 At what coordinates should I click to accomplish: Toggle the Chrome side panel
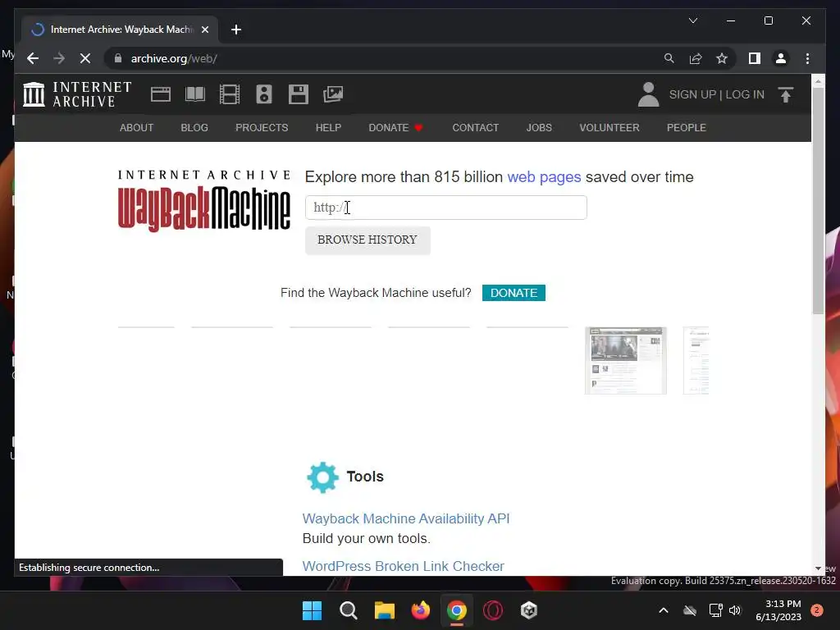755,58
